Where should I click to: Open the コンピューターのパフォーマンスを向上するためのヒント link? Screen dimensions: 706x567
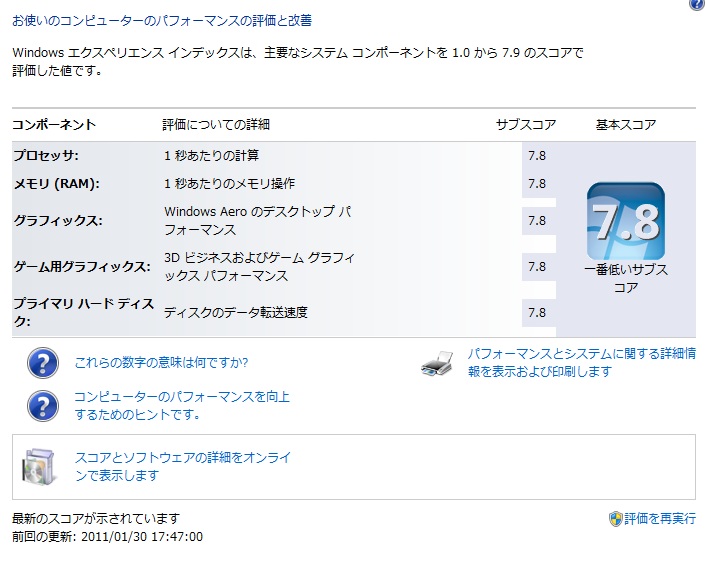click(182, 406)
